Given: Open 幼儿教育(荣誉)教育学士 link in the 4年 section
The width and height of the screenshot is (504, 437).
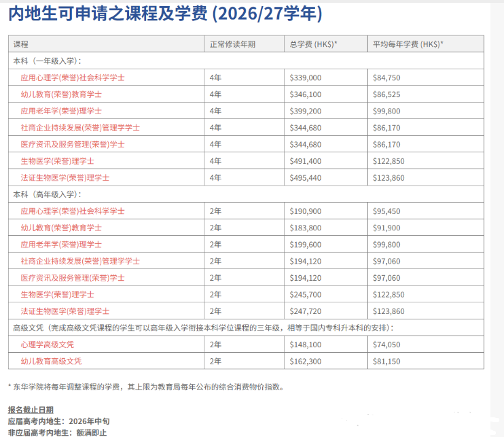Looking at the screenshot, I should click(x=61, y=94).
